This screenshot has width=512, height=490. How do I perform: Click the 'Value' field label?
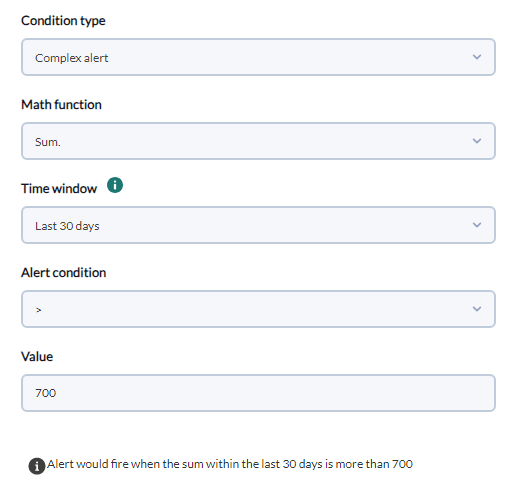click(37, 357)
